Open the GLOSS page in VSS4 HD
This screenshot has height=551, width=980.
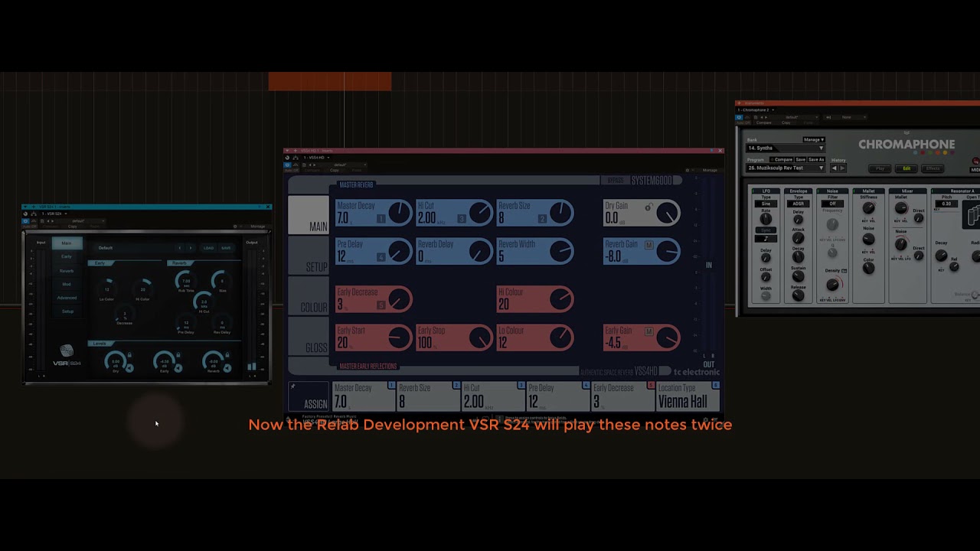pos(309,336)
